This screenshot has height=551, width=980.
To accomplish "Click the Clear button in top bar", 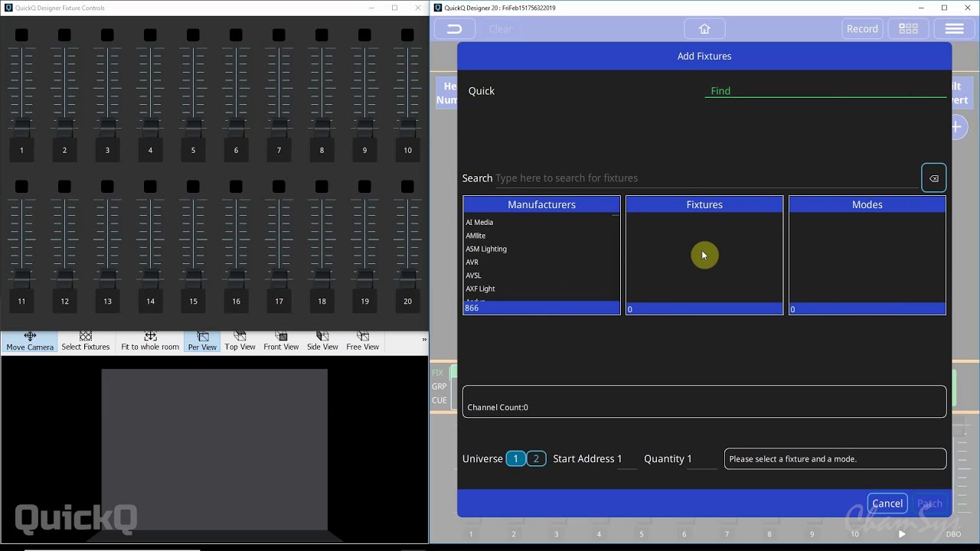I will tap(501, 29).
